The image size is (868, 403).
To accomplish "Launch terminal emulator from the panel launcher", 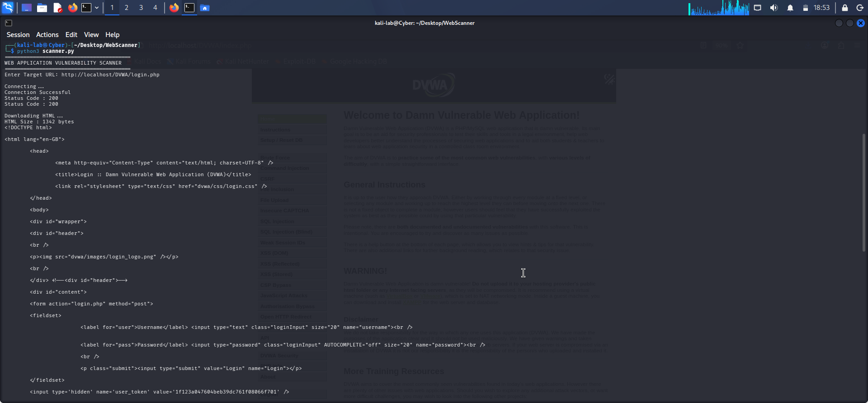I will (86, 8).
